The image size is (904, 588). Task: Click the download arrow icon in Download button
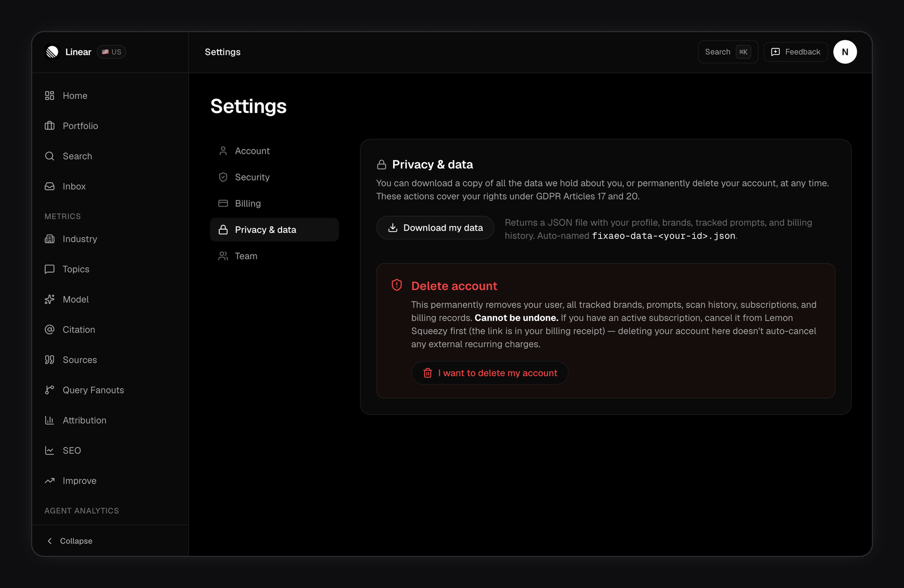coord(393,228)
